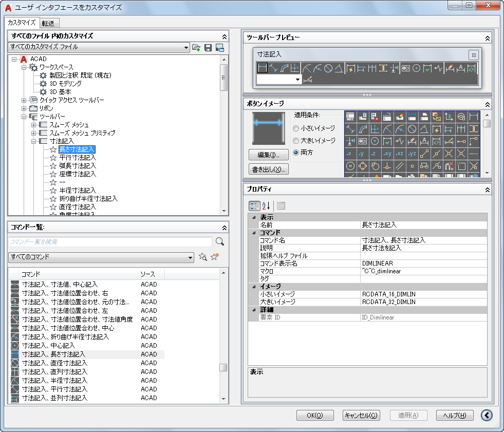
Task: Click command list scrollbar thumb
Action: point(223,367)
